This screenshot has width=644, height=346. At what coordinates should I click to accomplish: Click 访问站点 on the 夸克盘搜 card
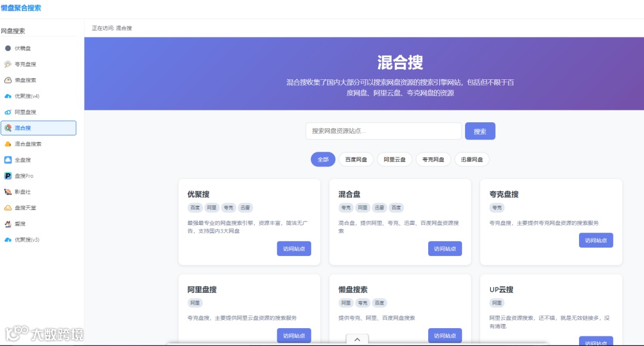596,240
